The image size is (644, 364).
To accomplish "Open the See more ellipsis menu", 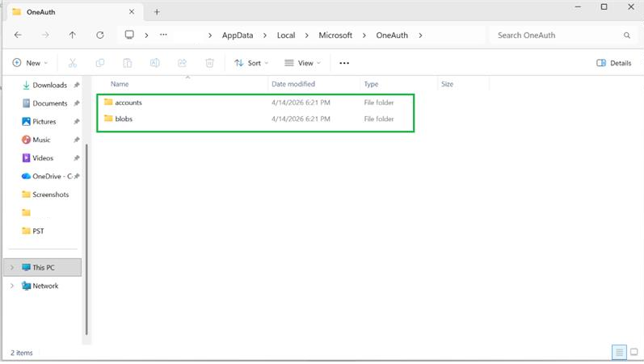I will pos(344,63).
